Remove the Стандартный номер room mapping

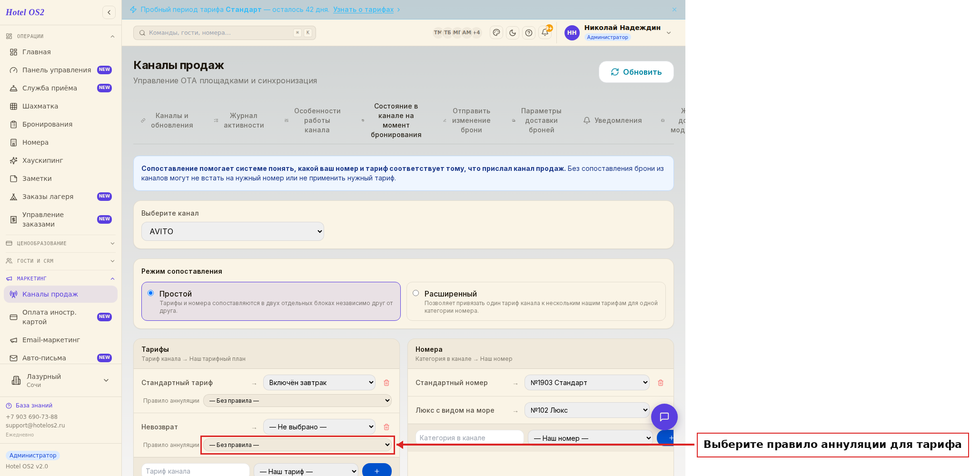point(661,383)
